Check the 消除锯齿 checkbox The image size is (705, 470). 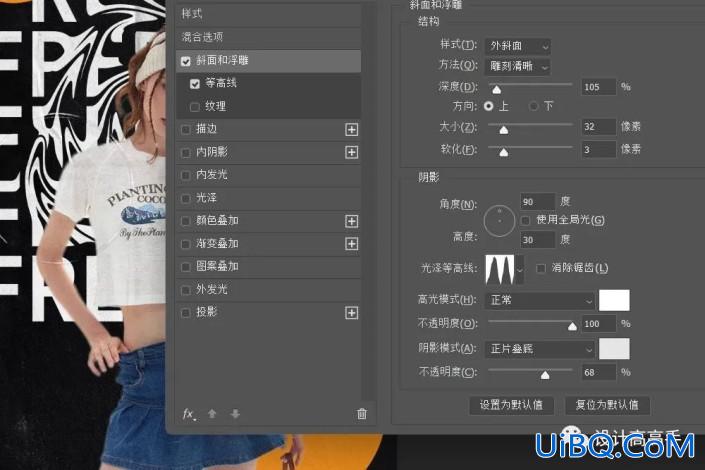pos(541,269)
